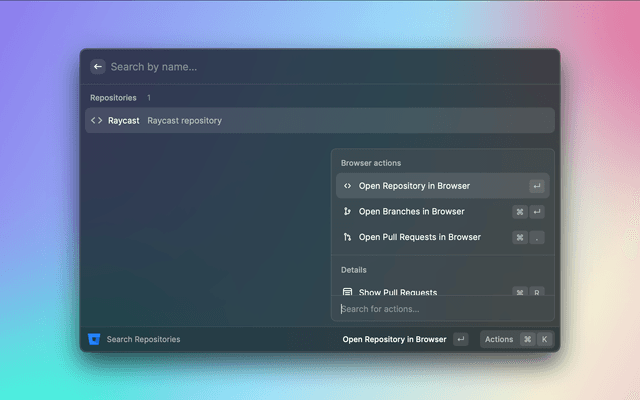Viewport: 640px width, 400px height.
Task: Choose Open Pull Requests in Browser
Action: pos(419,238)
